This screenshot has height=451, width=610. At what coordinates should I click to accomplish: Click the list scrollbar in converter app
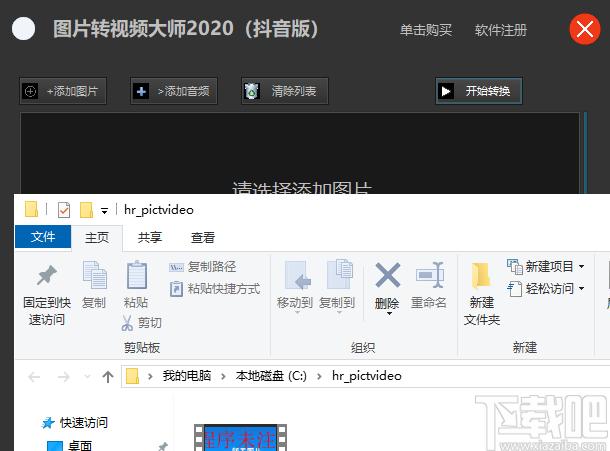click(585, 153)
